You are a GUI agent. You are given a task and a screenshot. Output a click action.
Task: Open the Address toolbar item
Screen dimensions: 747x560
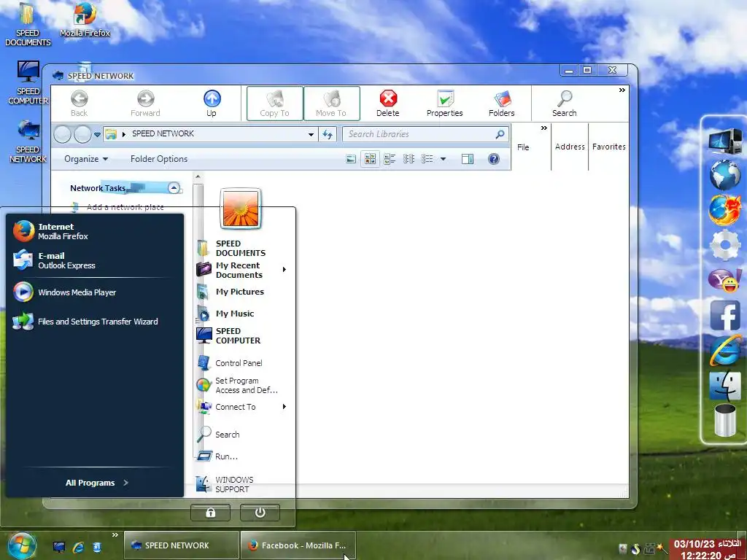pos(570,147)
